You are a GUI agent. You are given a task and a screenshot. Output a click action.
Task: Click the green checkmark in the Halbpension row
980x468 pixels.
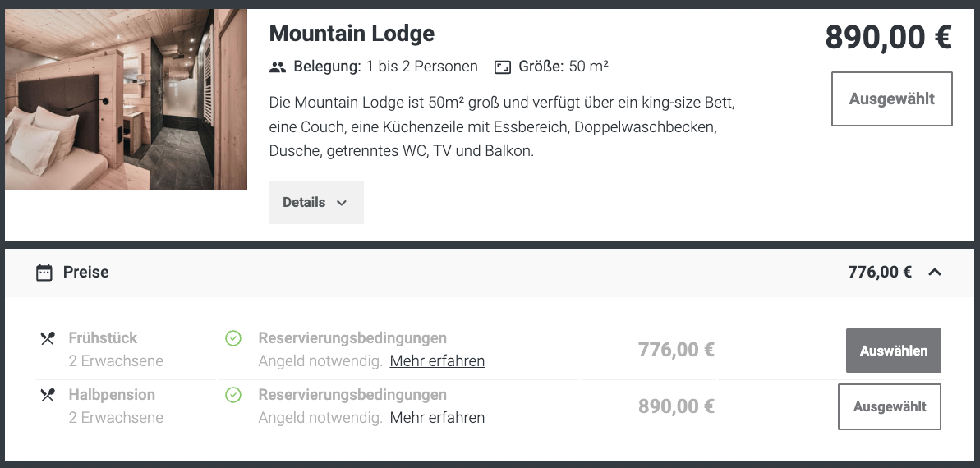[x=233, y=395]
